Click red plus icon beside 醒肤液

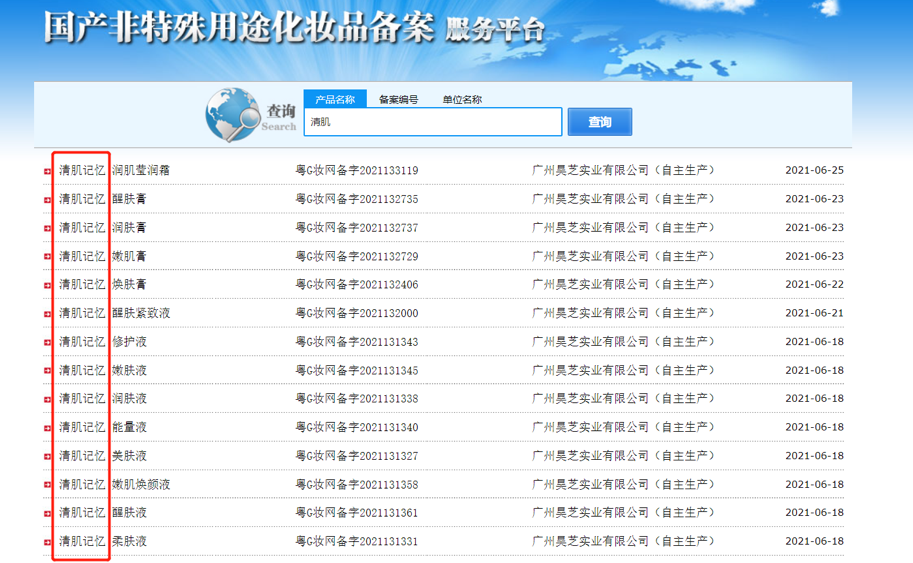[47, 514]
